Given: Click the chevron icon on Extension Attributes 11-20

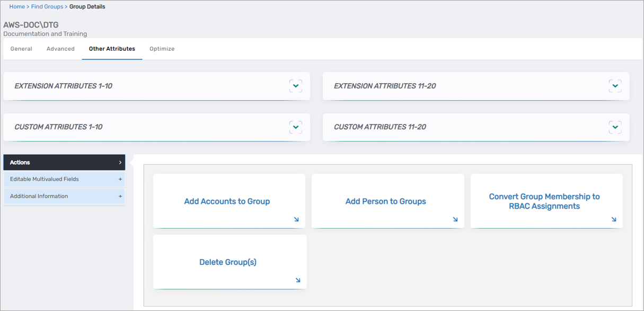Looking at the screenshot, I should click(615, 85).
